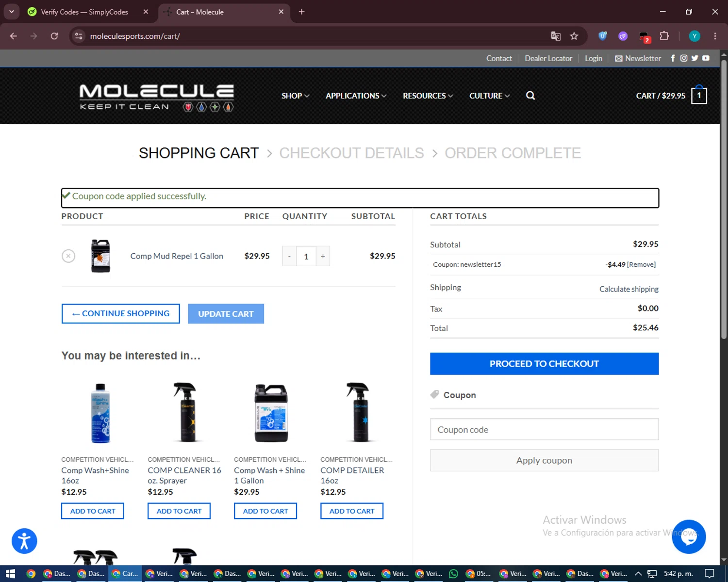
Task: Click Calculate shipping
Action: (629, 289)
